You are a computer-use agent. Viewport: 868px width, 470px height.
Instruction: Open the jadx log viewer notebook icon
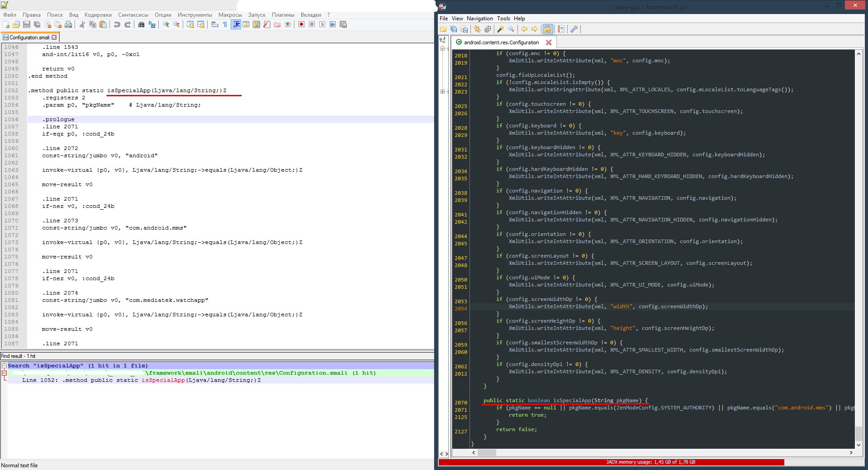pos(561,29)
